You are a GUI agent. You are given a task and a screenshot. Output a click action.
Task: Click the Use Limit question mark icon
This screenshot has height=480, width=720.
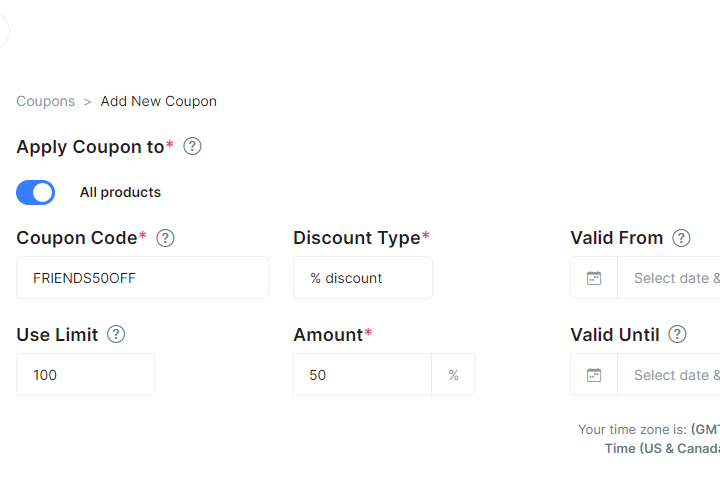pos(116,335)
